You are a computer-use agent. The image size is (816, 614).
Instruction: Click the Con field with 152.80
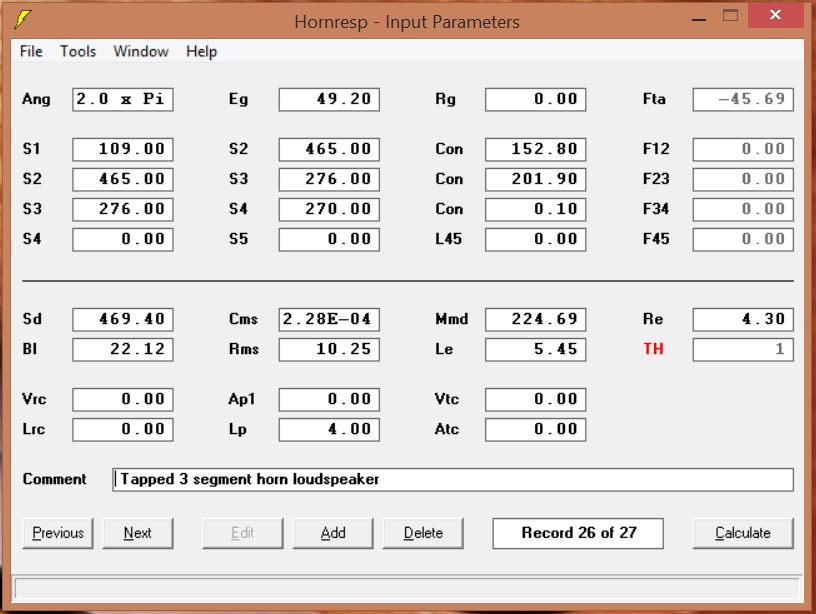pyautogui.click(x=536, y=149)
